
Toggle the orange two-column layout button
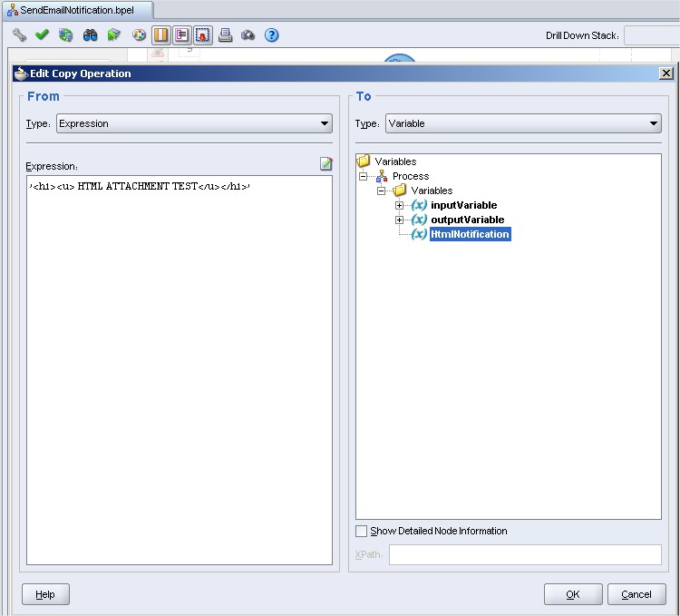coord(160,35)
